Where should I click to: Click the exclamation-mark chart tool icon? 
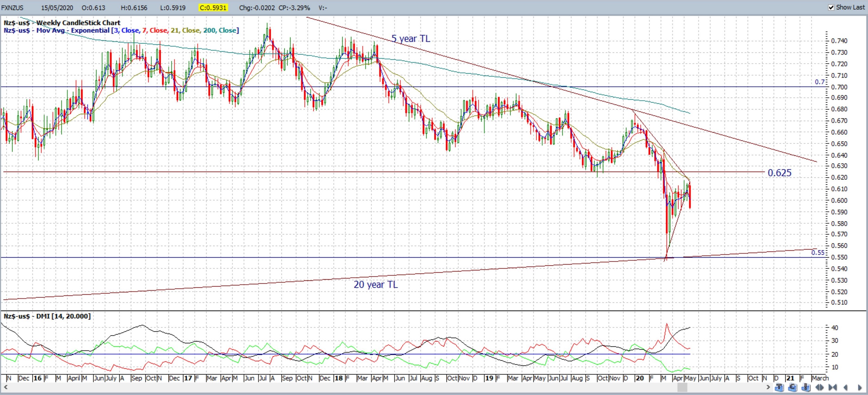click(806, 387)
